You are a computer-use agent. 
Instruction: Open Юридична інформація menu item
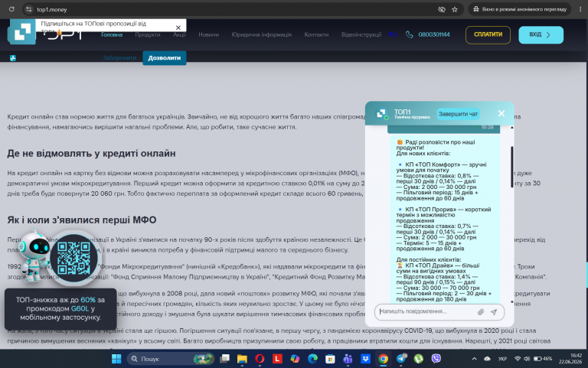(261, 34)
